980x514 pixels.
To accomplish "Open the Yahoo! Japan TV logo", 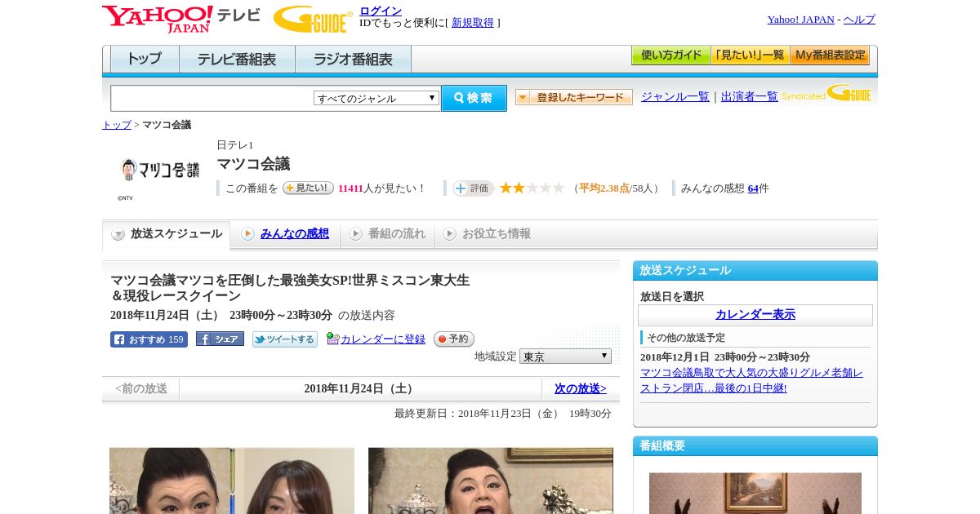I will click(181, 19).
